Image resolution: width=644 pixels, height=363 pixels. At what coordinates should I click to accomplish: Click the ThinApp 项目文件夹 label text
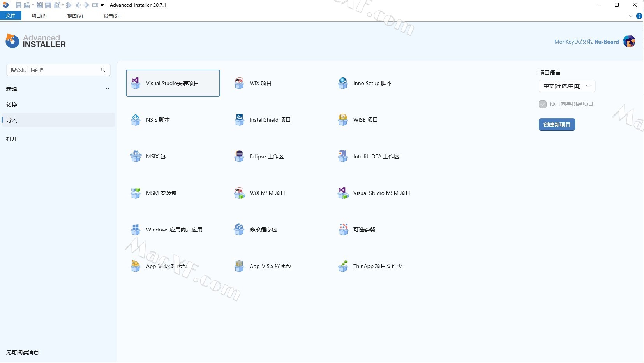click(378, 266)
